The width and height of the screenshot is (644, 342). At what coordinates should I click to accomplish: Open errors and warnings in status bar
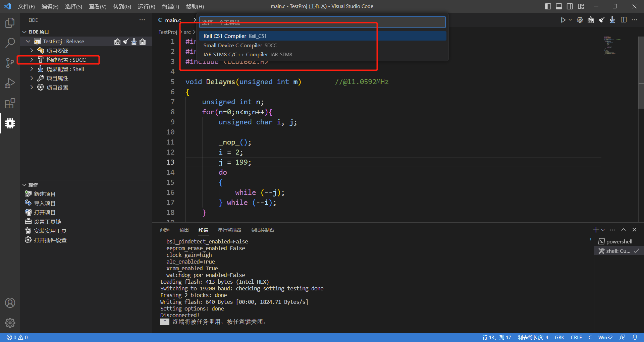[x=17, y=338]
